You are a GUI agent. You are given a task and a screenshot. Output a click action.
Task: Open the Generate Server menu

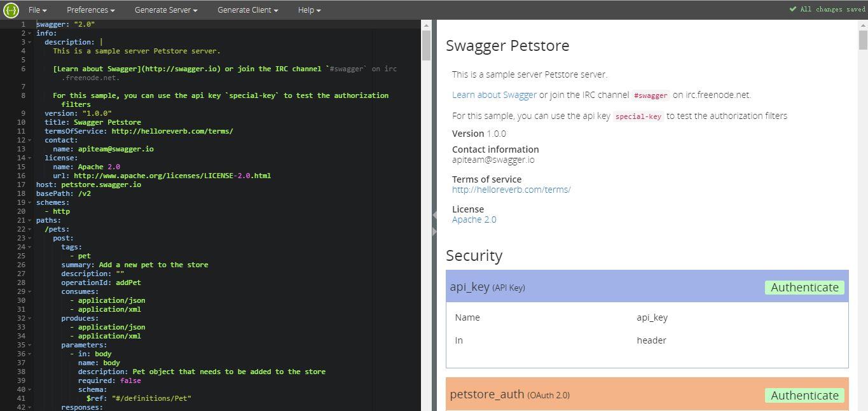pos(166,10)
